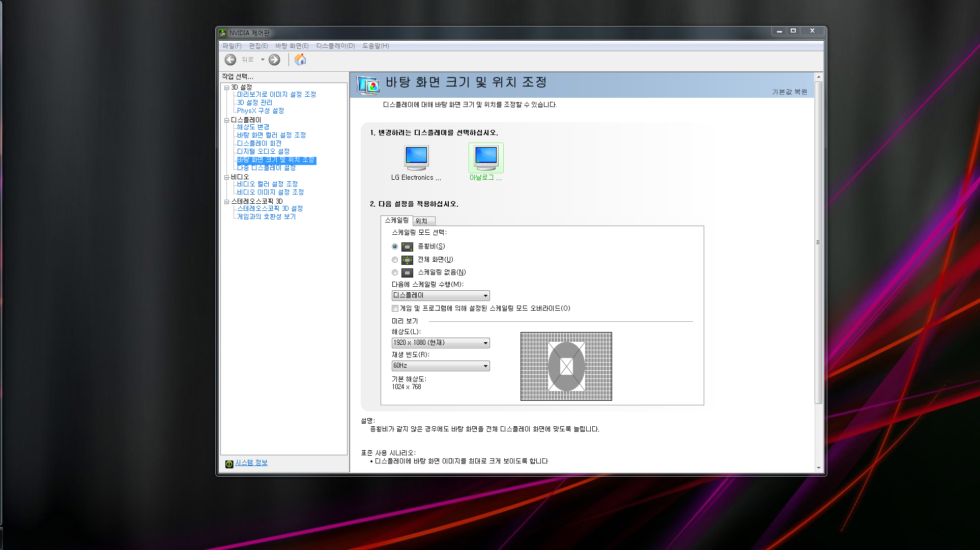This screenshot has width=980, height=550.
Task: Open the 바탕 화면(E) menu
Action: point(292,46)
